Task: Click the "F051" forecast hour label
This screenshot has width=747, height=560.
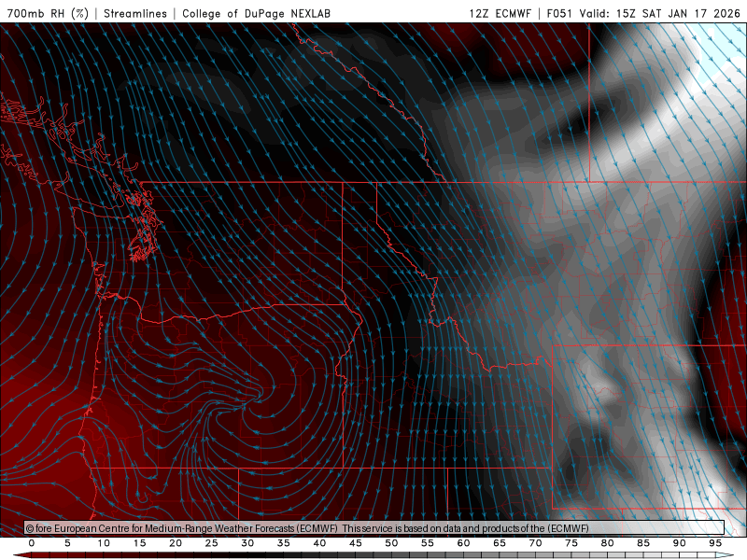Action: [x=559, y=13]
